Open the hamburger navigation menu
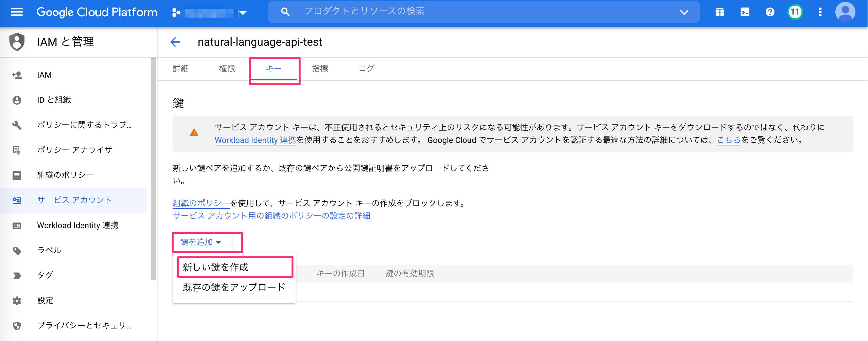Viewport: 868px width, 341px height. pyautogui.click(x=17, y=13)
